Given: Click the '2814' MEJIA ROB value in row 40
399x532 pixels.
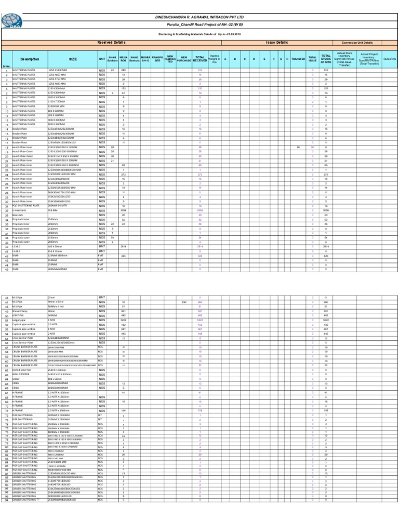Looking at the screenshot, I should (x=124, y=247).
